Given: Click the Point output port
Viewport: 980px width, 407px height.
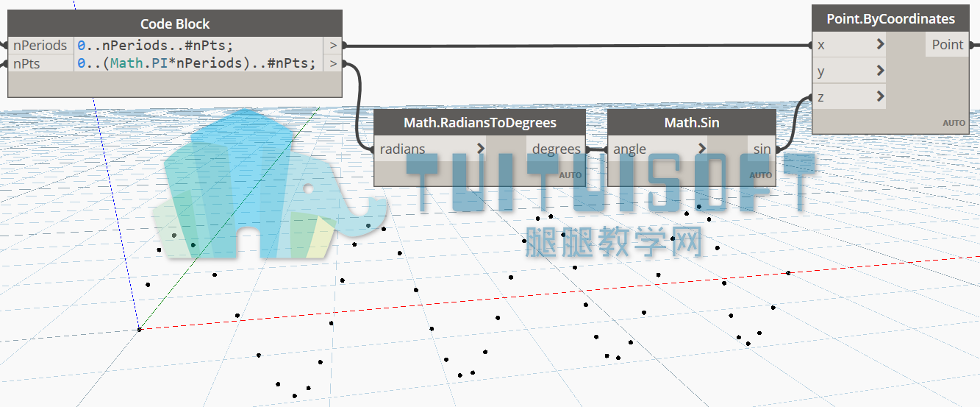Looking at the screenshot, I should [947, 45].
